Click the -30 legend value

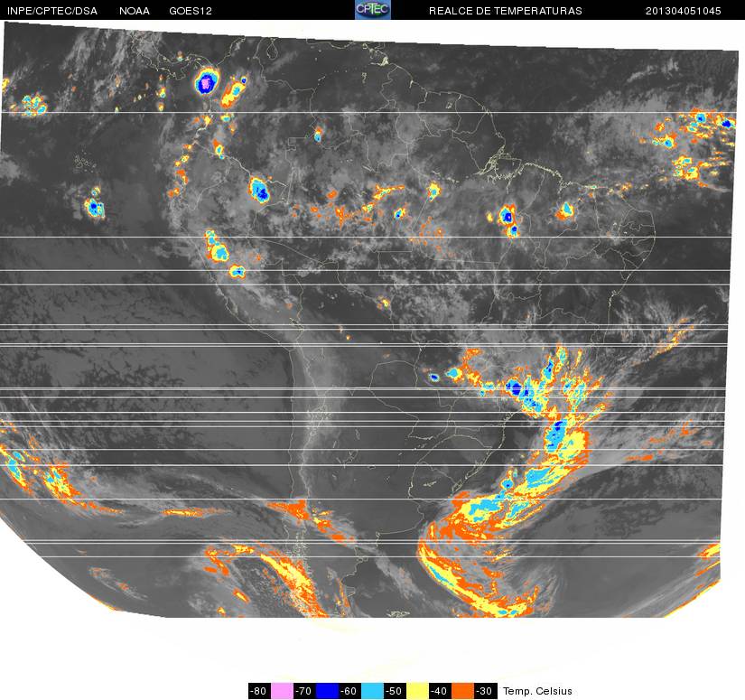(x=486, y=691)
